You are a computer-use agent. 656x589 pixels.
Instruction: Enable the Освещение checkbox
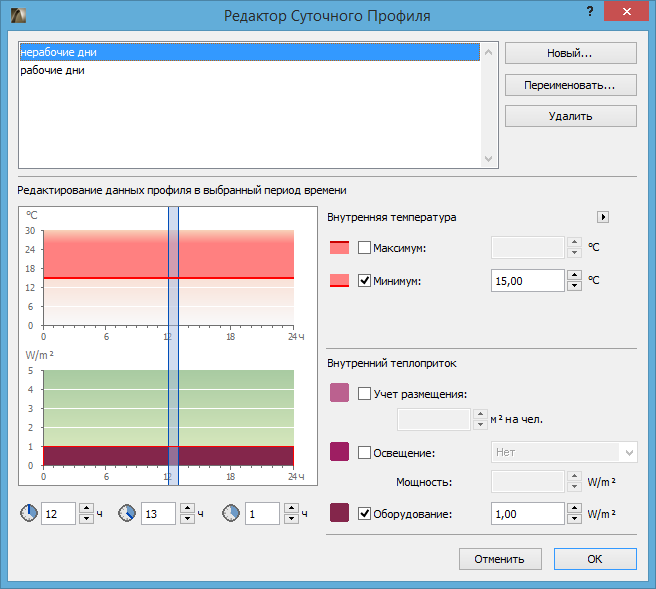364,453
